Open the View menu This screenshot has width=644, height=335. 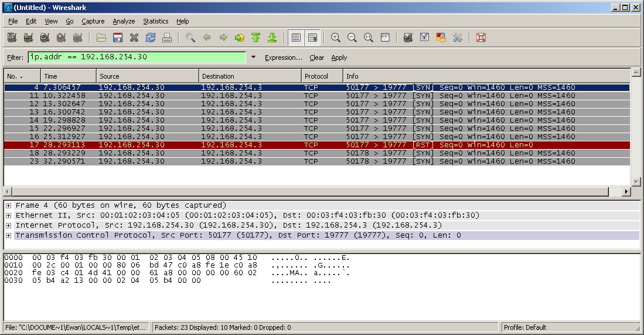point(51,21)
